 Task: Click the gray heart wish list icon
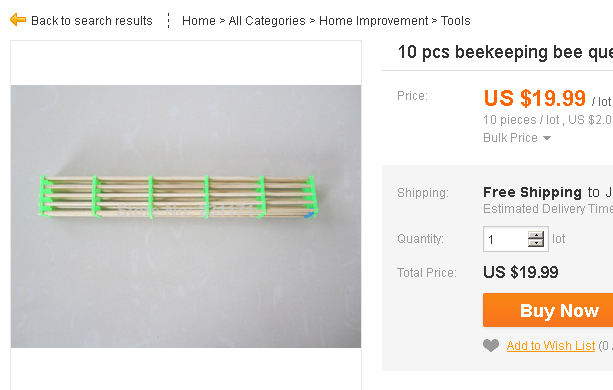pyautogui.click(x=491, y=345)
